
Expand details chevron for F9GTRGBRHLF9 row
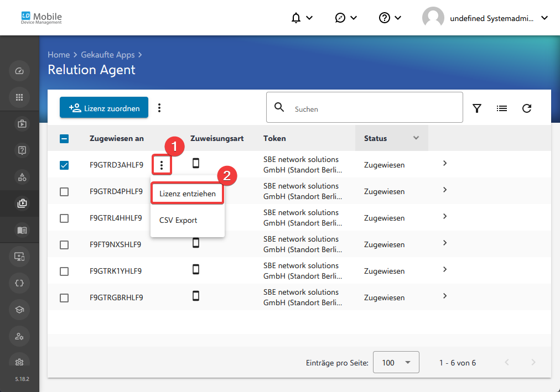tap(445, 296)
